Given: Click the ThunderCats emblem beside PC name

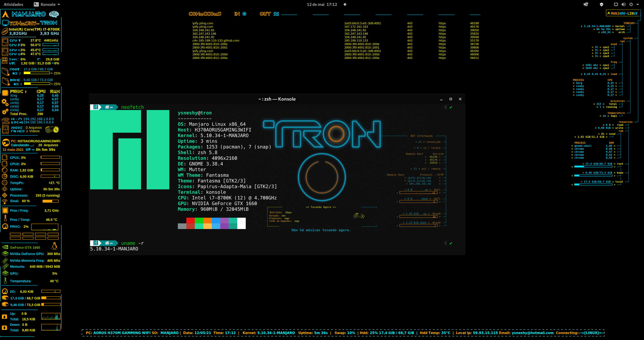Looking at the screenshot, I should tap(6, 143).
